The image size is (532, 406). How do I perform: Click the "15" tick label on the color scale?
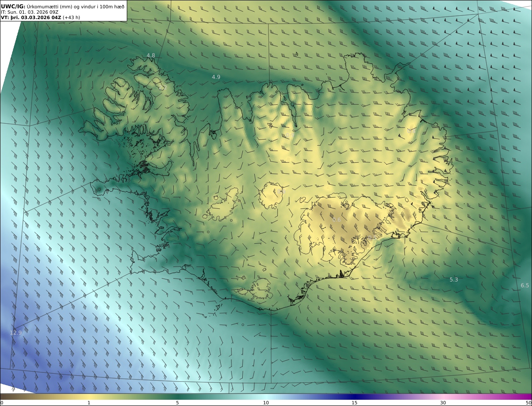click(x=355, y=403)
